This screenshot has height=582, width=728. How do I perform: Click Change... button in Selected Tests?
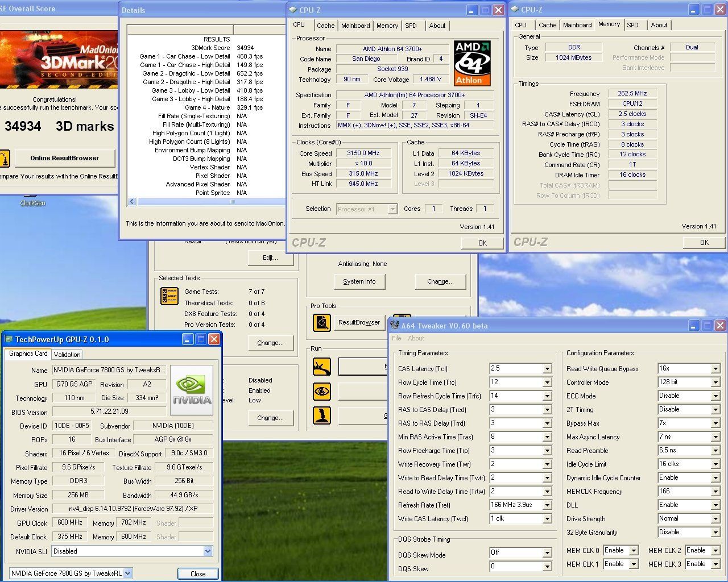(x=270, y=343)
